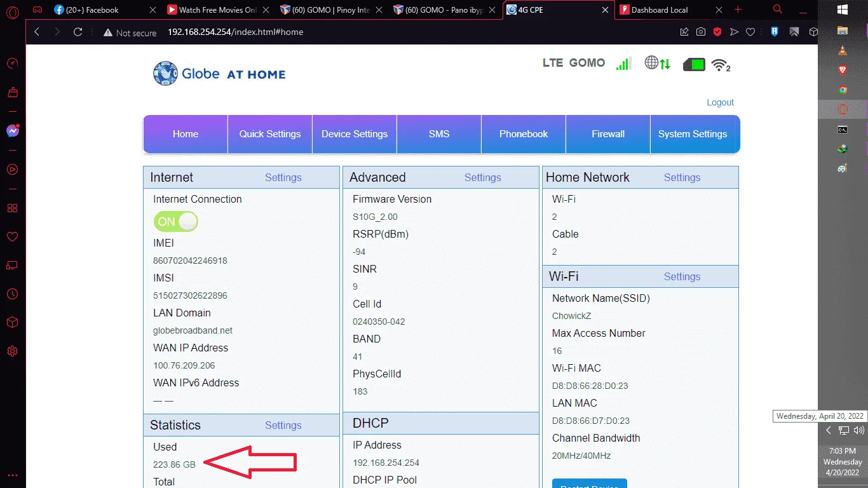Open the Phonebook menu
Viewport: 868px width, 488px height.
click(x=524, y=134)
